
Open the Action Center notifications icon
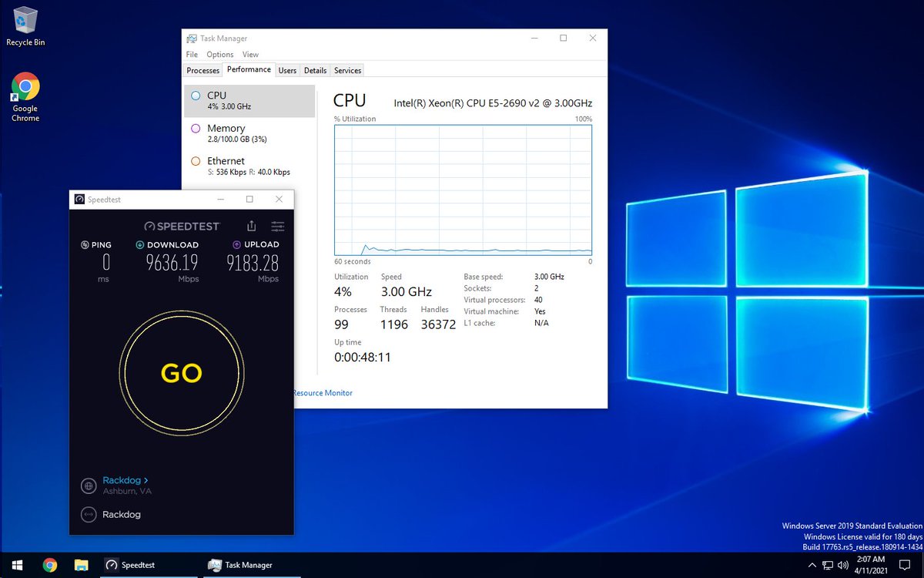click(906, 565)
